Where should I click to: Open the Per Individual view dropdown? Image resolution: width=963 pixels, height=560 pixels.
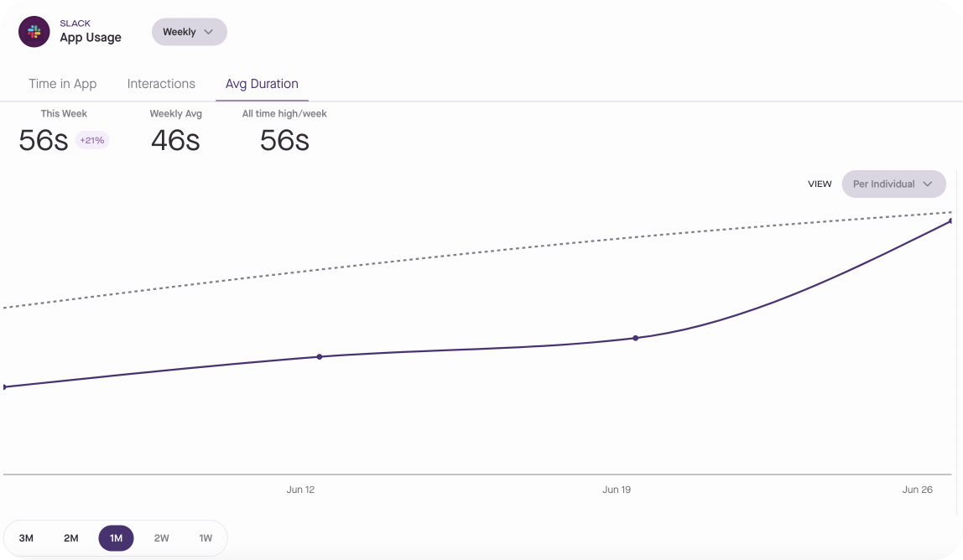pyautogui.click(x=893, y=184)
